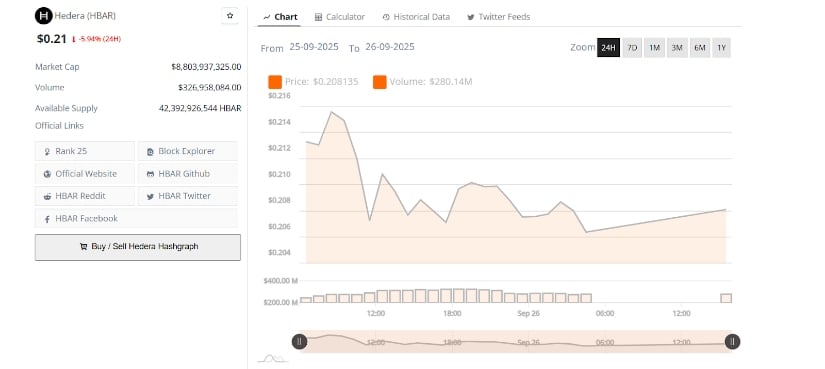
Task: Select the 1M zoom range
Action: click(654, 48)
